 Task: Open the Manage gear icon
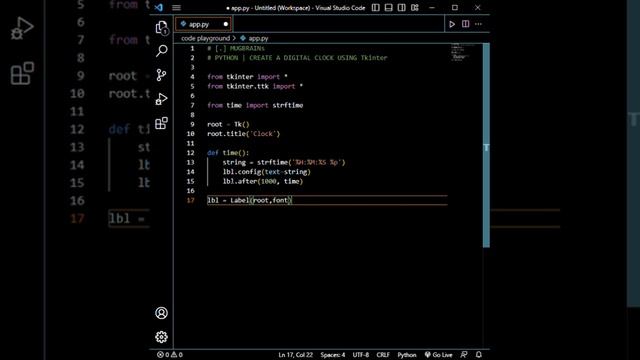162,337
